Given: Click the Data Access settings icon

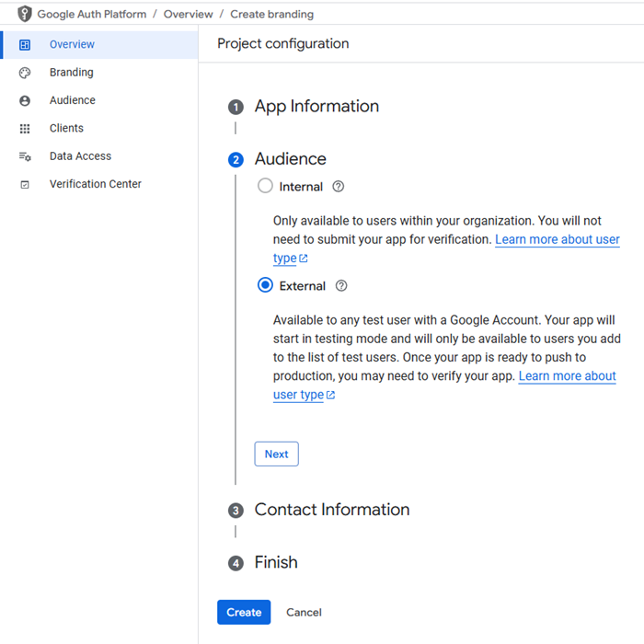Looking at the screenshot, I should pos(25,156).
